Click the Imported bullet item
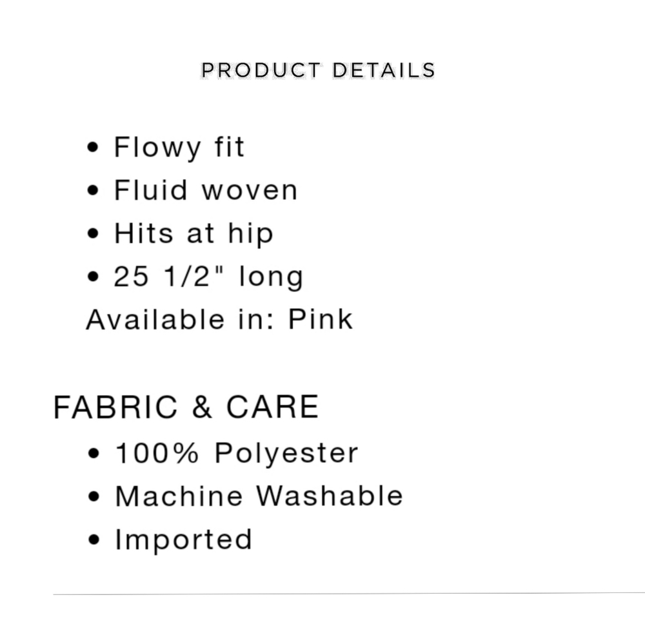This screenshot has height=644, width=645. (183, 540)
